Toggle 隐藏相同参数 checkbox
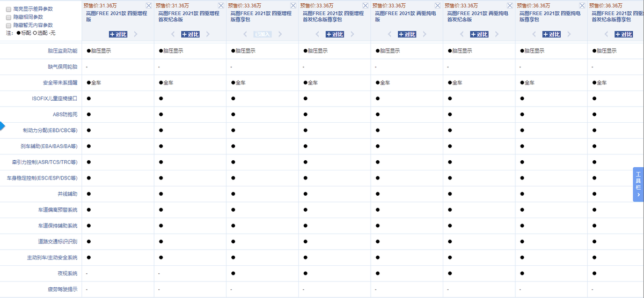 8,17
